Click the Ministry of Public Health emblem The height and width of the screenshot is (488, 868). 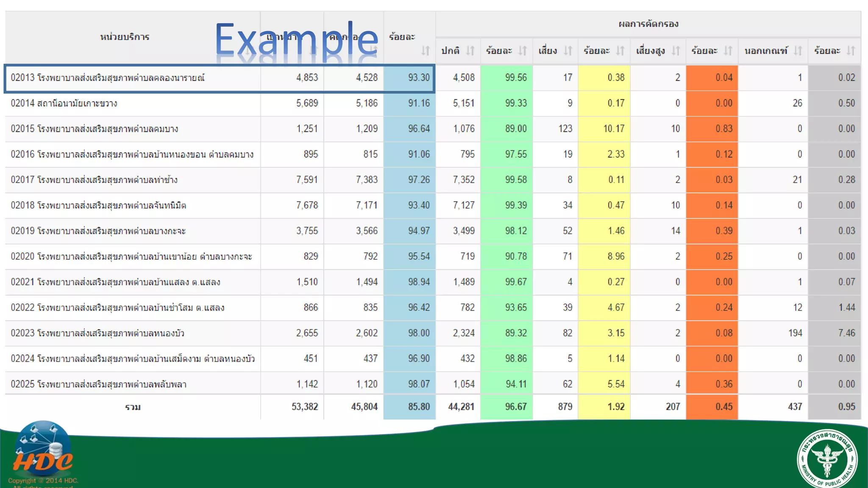pyautogui.click(x=827, y=459)
